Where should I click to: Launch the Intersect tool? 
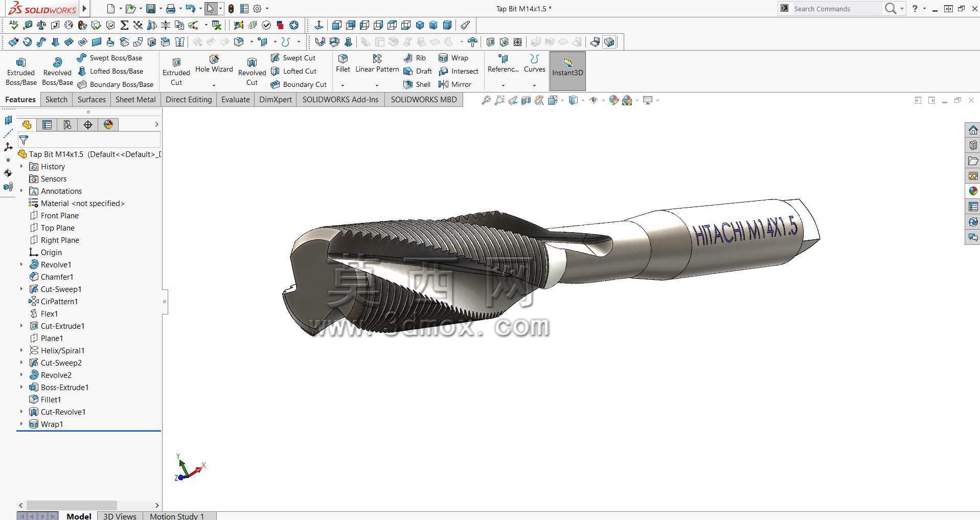coord(459,71)
